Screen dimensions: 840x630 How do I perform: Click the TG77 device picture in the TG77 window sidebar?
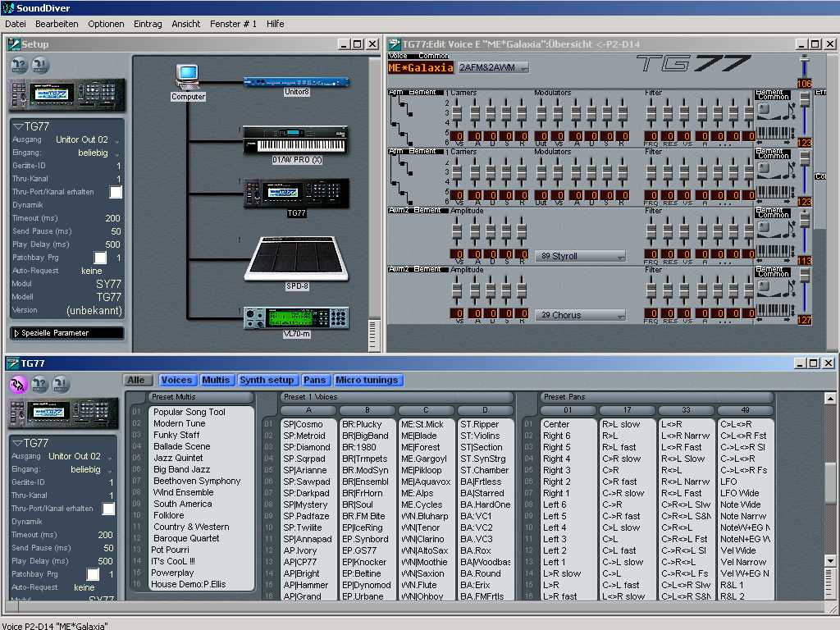[x=62, y=413]
